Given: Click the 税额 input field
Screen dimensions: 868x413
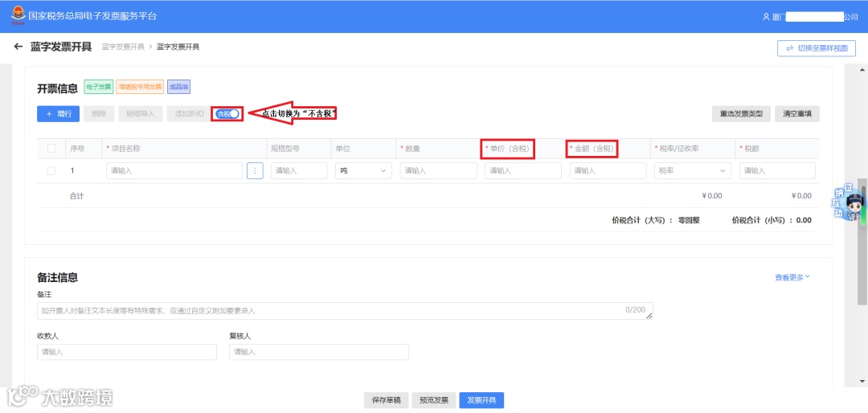Looking at the screenshot, I should [x=777, y=171].
